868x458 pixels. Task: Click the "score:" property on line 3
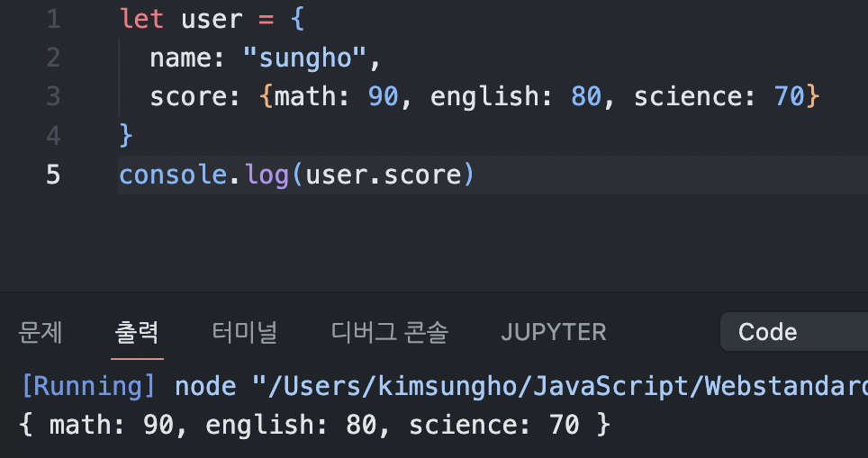click(194, 97)
